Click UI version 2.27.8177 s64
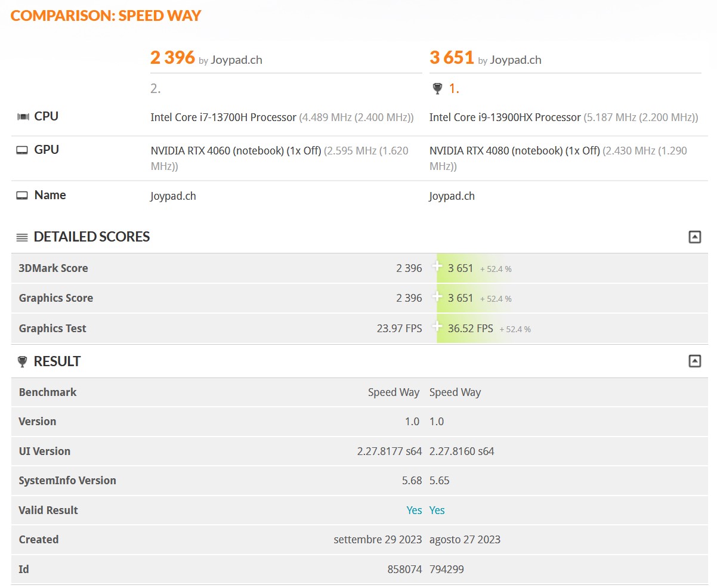Viewport: 717px width, 588px height. 390,451
